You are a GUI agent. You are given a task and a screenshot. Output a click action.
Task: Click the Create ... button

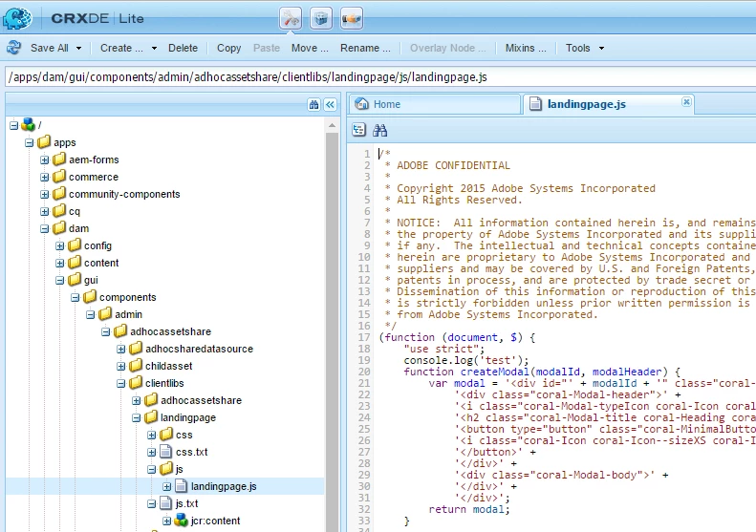(x=121, y=48)
